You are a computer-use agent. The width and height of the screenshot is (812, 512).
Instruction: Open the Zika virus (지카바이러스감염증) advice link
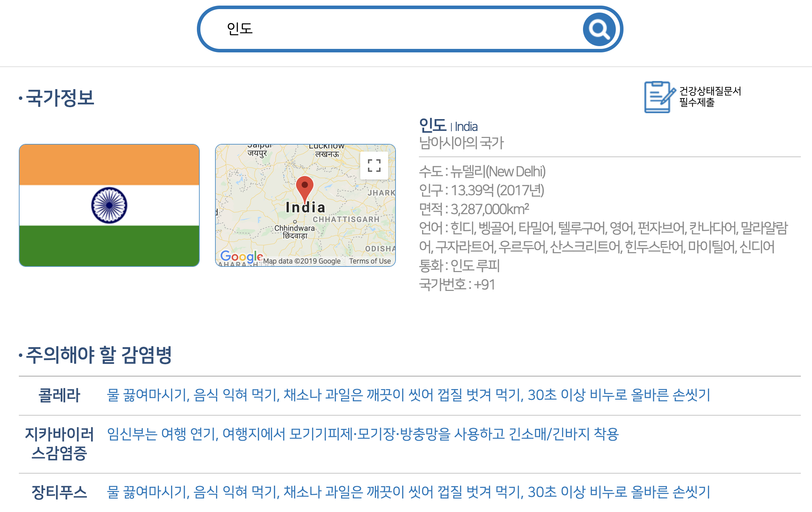(363, 434)
